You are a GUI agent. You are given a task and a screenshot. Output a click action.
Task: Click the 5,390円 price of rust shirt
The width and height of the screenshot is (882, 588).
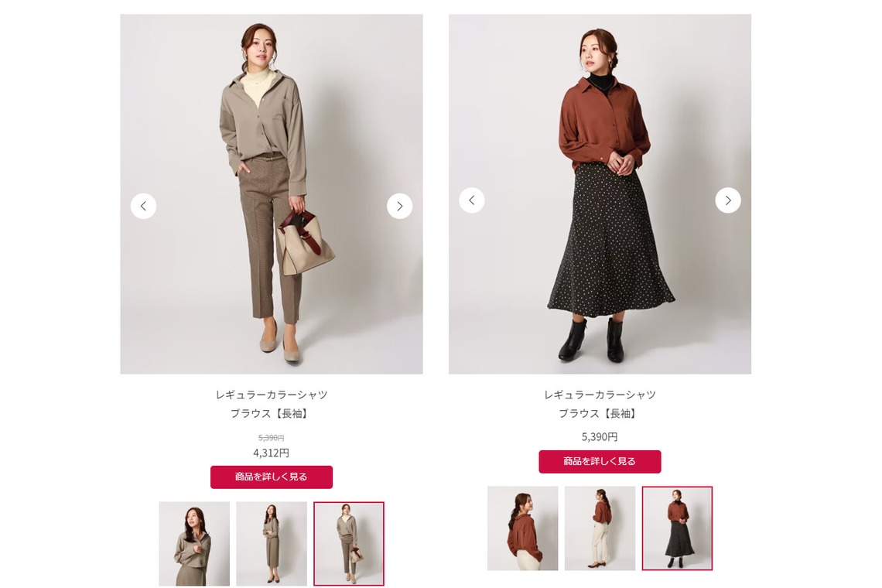600,436
